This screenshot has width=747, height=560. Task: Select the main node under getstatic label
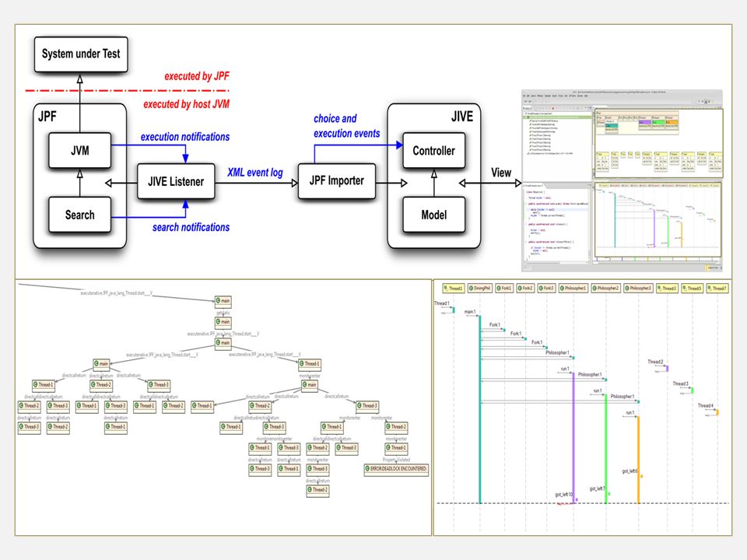tap(223, 322)
